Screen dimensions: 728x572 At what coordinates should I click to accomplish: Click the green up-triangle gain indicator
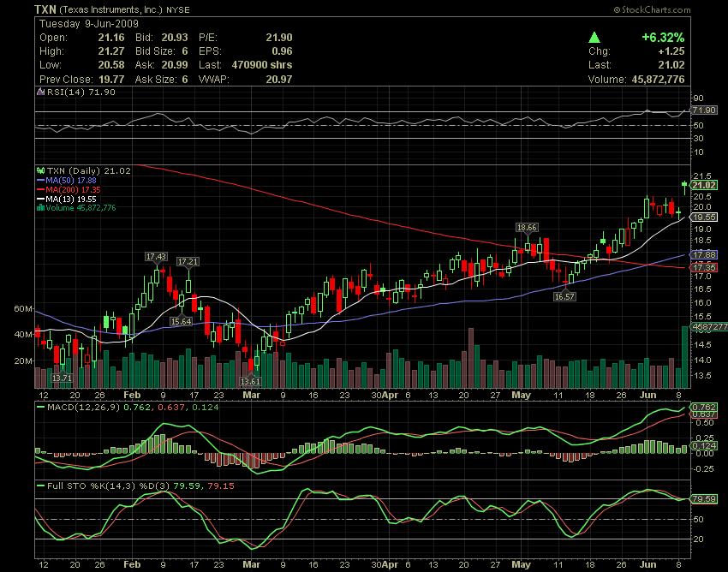point(594,38)
